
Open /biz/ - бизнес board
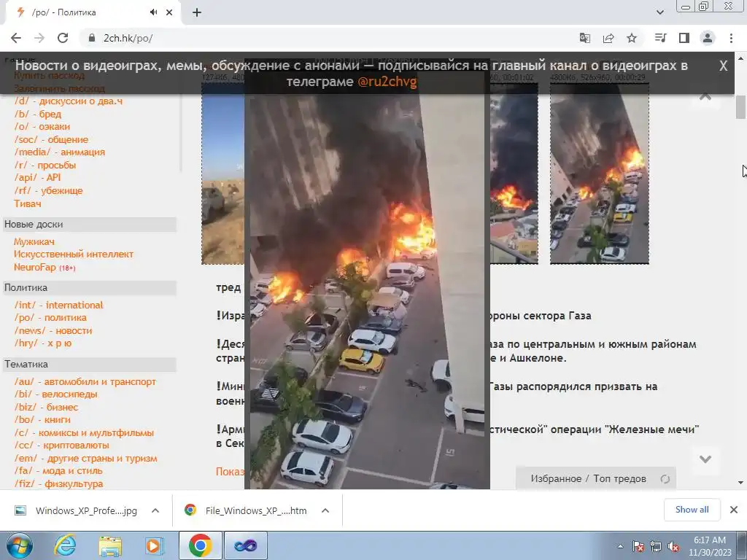46,407
